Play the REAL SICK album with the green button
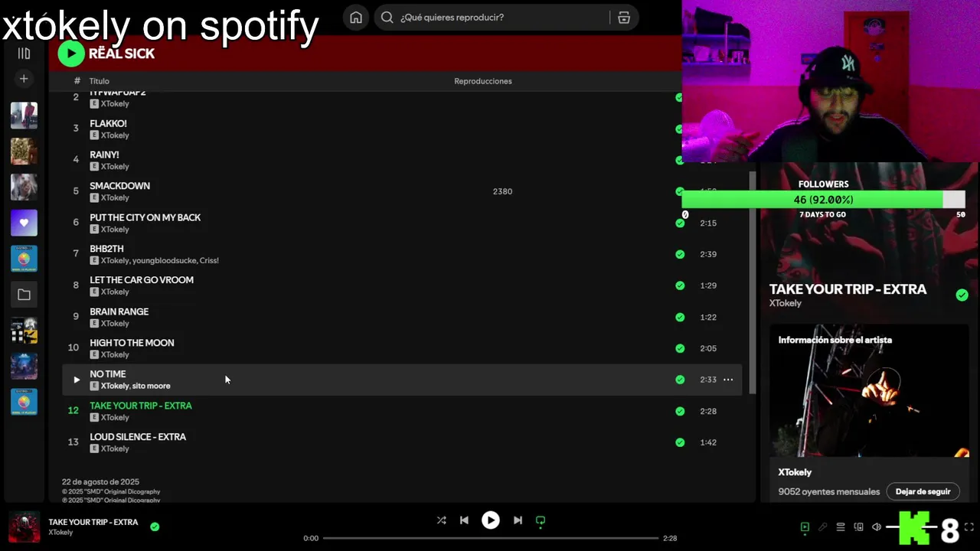This screenshot has height=551, width=980. pyautogui.click(x=71, y=53)
